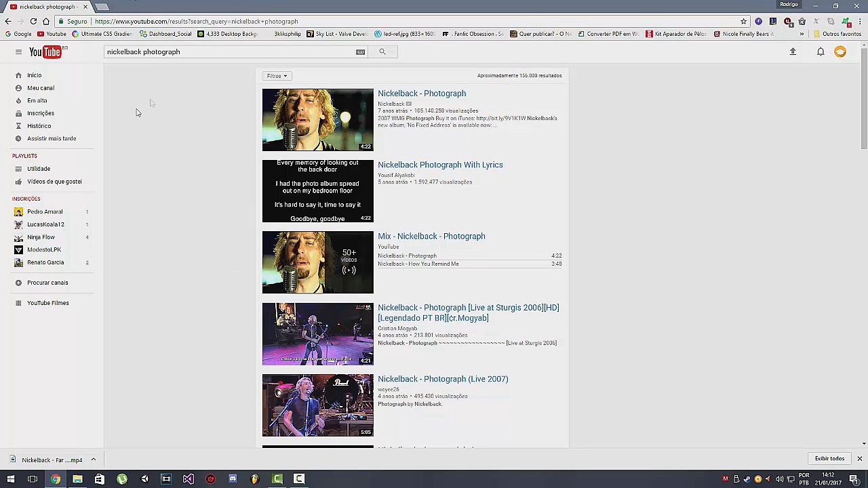Click the Rodrigo profile button
This screenshot has width=868, height=488.
(789, 5)
